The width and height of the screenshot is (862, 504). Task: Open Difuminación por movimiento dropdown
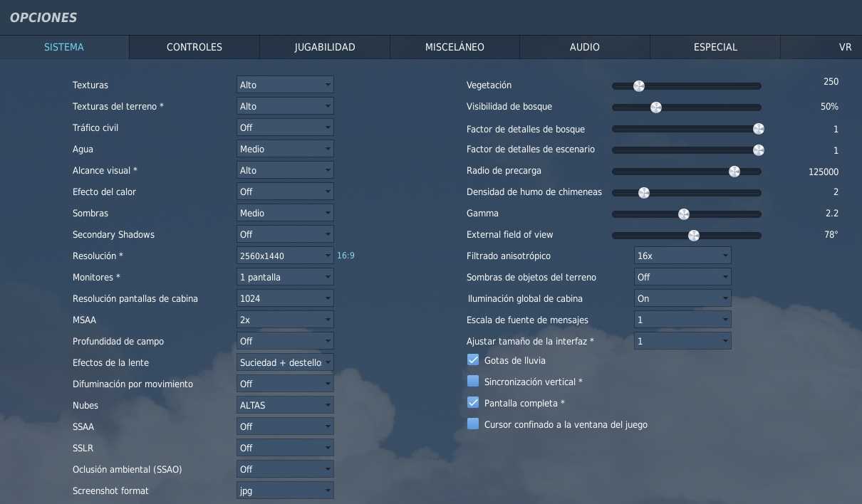pos(285,384)
